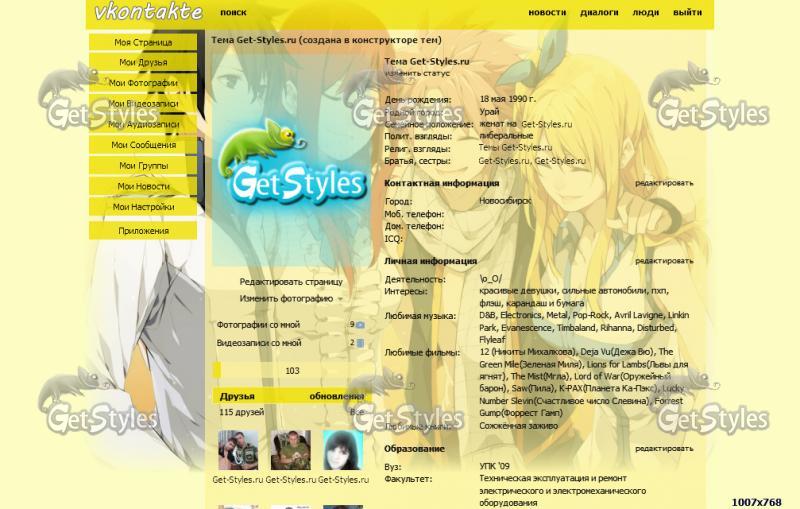
Task: Click political views value либеральные
Action: (x=506, y=136)
